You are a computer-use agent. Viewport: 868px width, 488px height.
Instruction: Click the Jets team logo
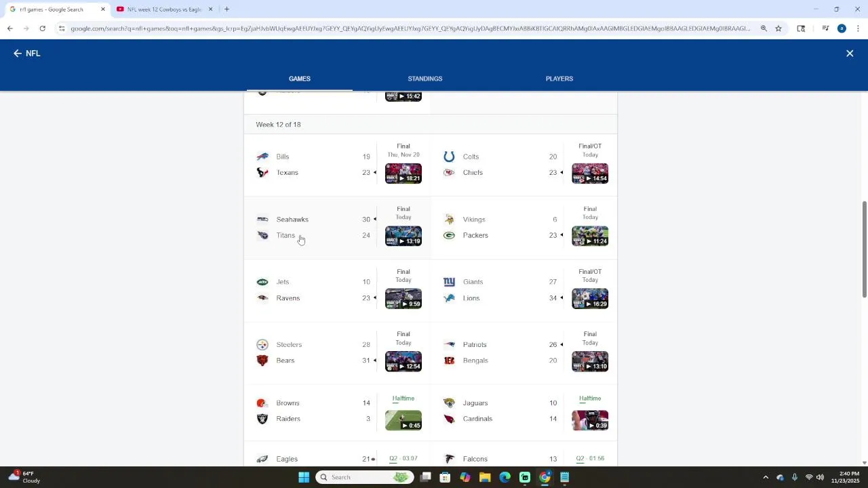262,282
